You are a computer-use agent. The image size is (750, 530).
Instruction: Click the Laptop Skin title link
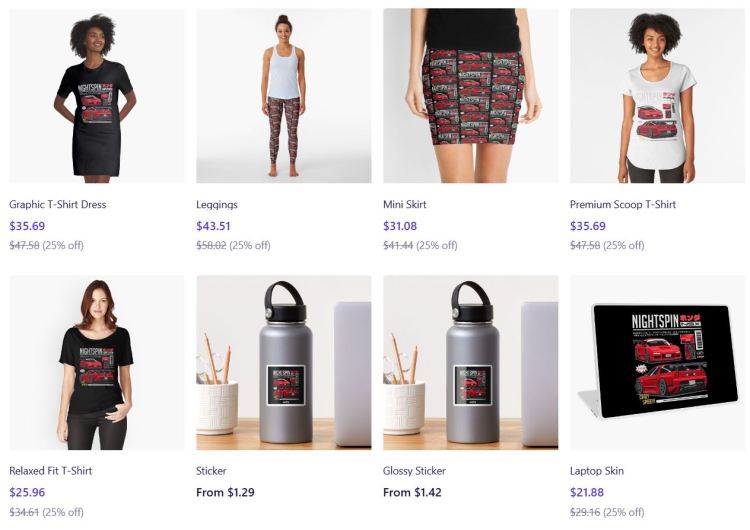(597, 471)
